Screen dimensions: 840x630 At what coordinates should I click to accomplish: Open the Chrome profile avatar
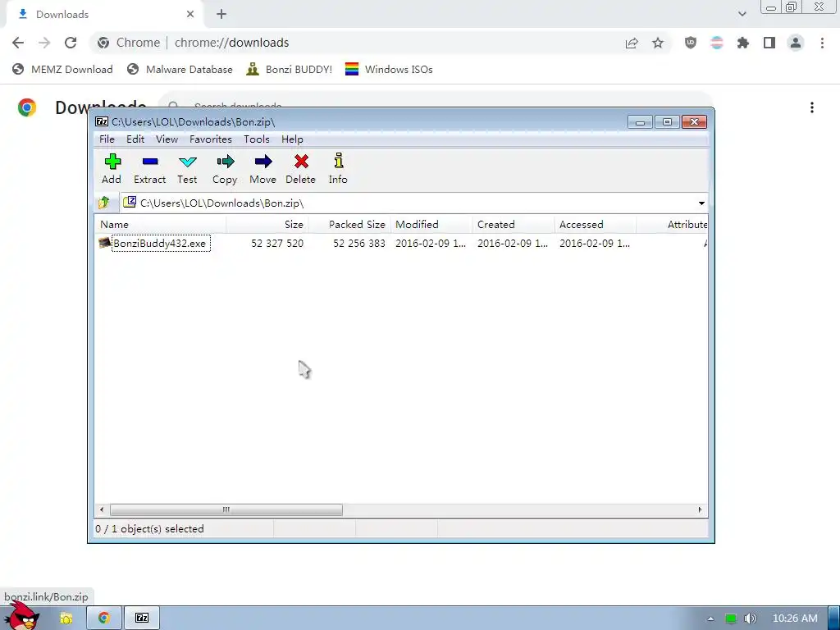[x=796, y=43]
